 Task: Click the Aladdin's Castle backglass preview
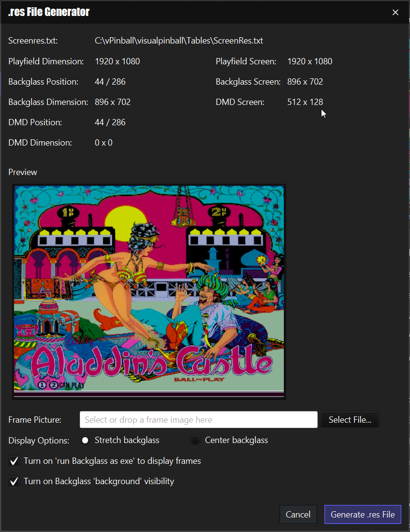[x=149, y=292]
